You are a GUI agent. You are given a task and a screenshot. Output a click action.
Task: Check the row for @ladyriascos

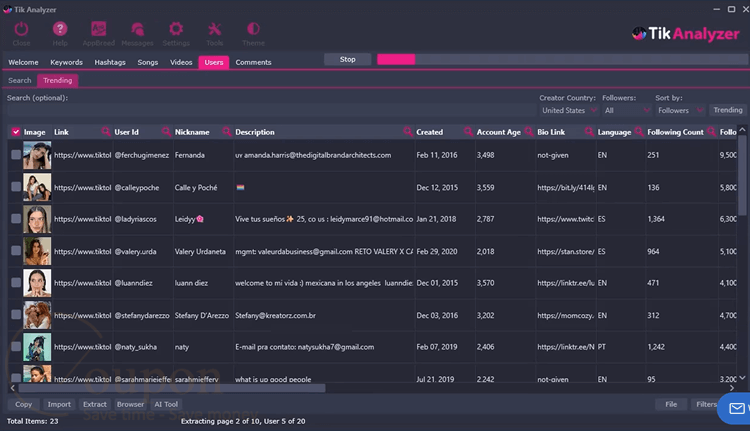click(x=16, y=219)
